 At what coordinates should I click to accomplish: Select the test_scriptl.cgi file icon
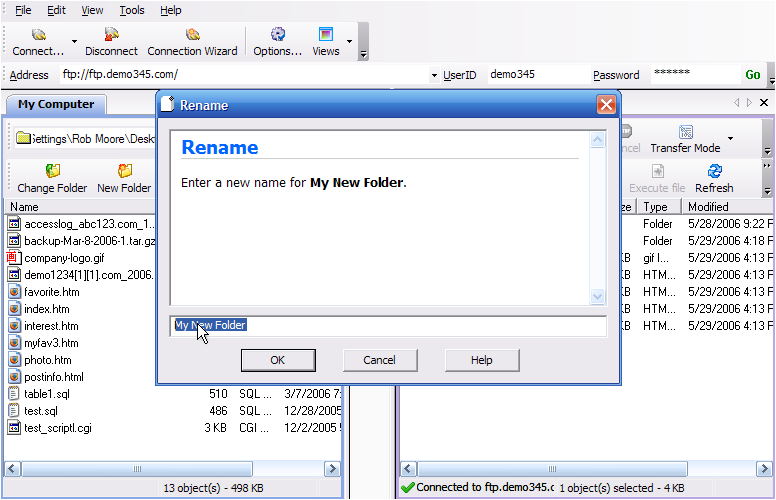point(14,428)
